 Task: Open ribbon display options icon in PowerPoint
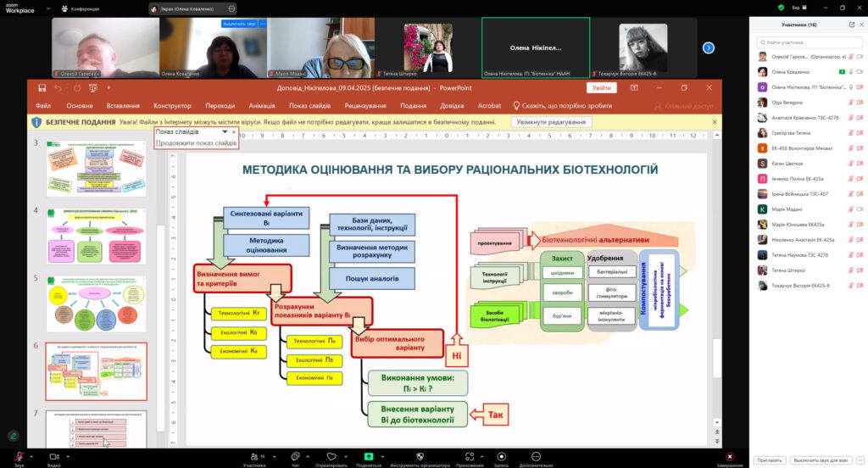point(634,88)
